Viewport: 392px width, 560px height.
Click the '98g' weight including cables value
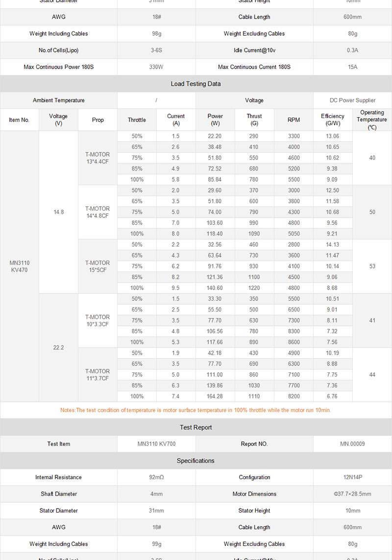(156, 34)
